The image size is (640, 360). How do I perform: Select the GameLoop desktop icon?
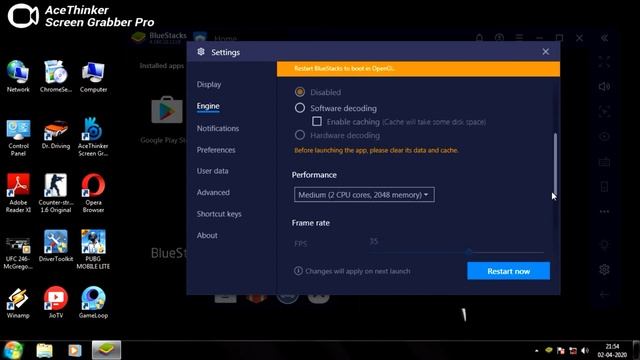pyautogui.click(x=93, y=302)
